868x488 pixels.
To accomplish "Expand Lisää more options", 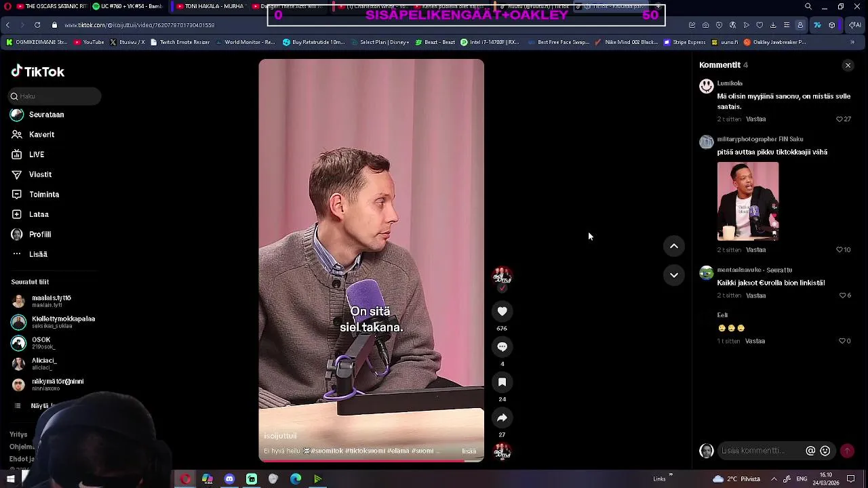I will (x=29, y=254).
